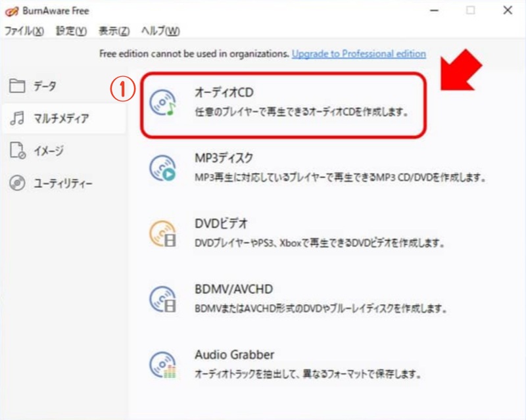
Task: Click description BDMVまたはAVCHD形式のDVDやブルーレイディスクを作成します。
Action: pos(321,308)
